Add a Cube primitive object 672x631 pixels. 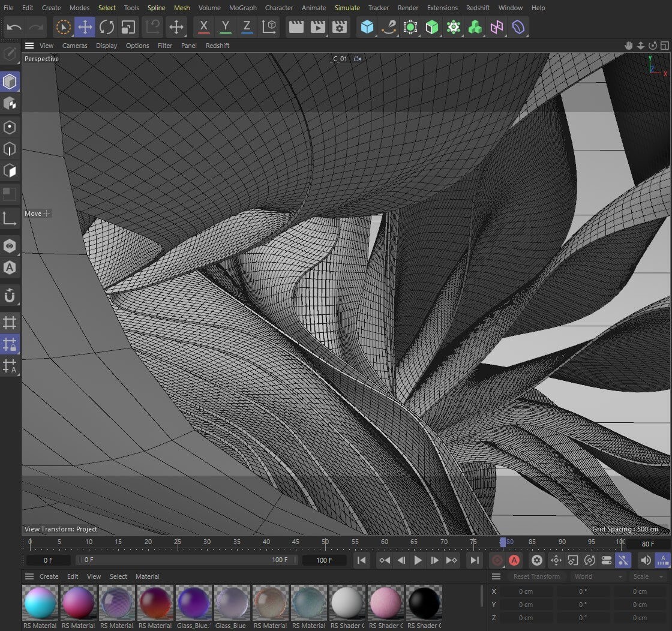click(x=367, y=27)
